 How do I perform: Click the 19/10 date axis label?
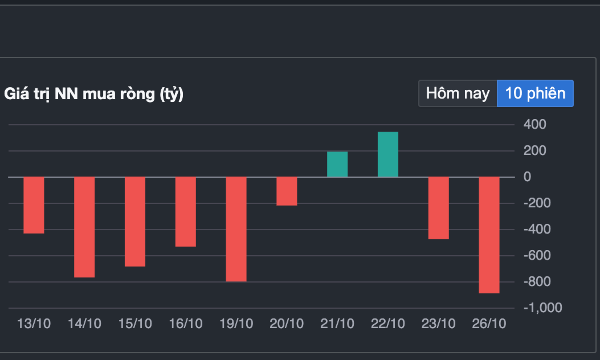pos(236,324)
